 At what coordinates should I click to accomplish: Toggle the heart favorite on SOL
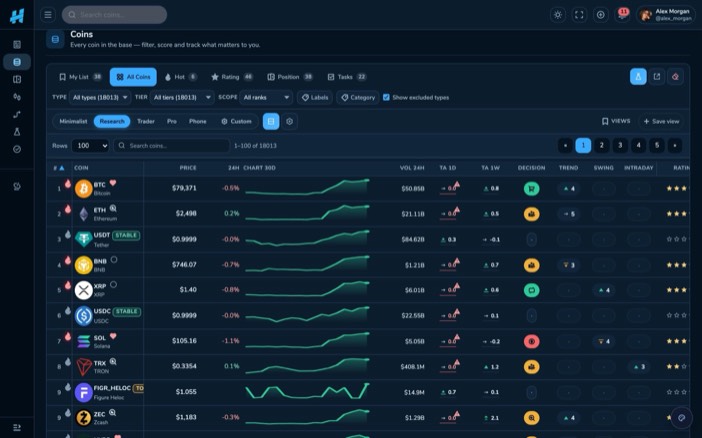pos(113,336)
